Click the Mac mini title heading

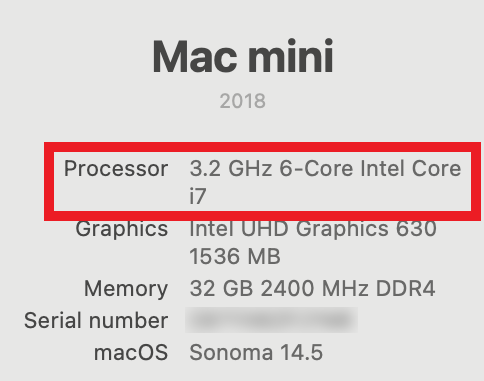point(243,56)
